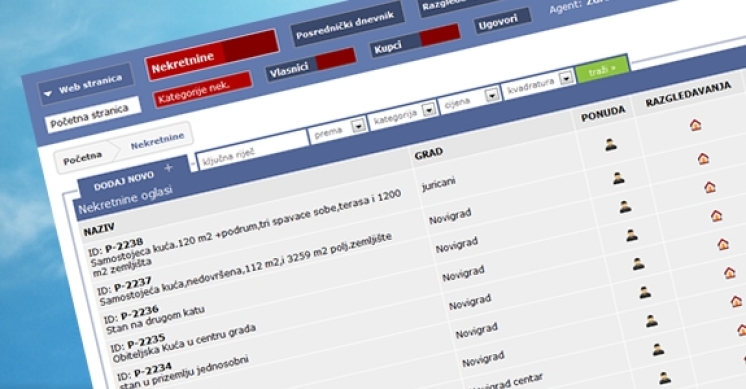
Task: Click the Nekretnine breadcrumb
Action: [157, 141]
